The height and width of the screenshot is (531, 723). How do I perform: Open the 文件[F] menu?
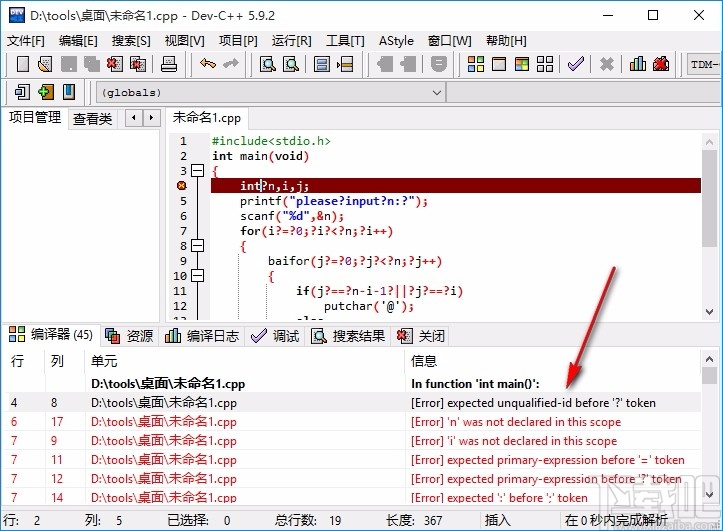(26, 41)
